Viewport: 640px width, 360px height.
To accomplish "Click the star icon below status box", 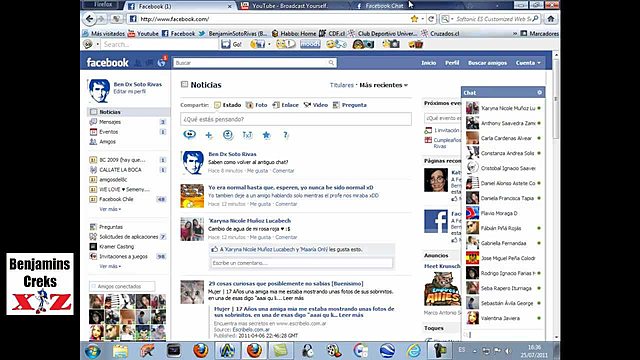I will [267, 135].
